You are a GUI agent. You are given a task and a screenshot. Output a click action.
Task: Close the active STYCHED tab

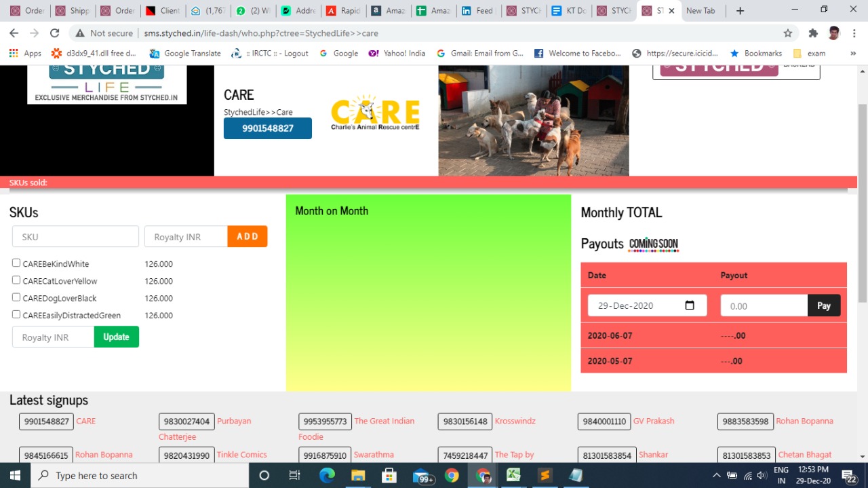coord(672,10)
